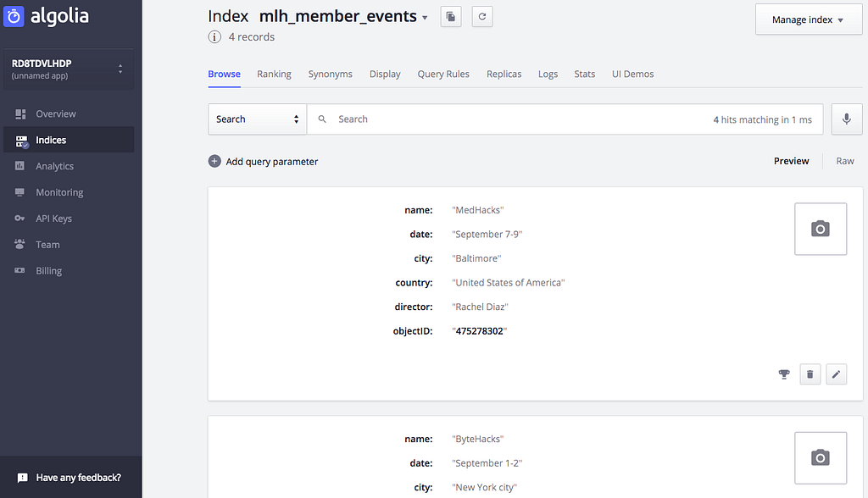This screenshot has height=498, width=868.
Task: Open the Query Rules tab
Action: [443, 74]
